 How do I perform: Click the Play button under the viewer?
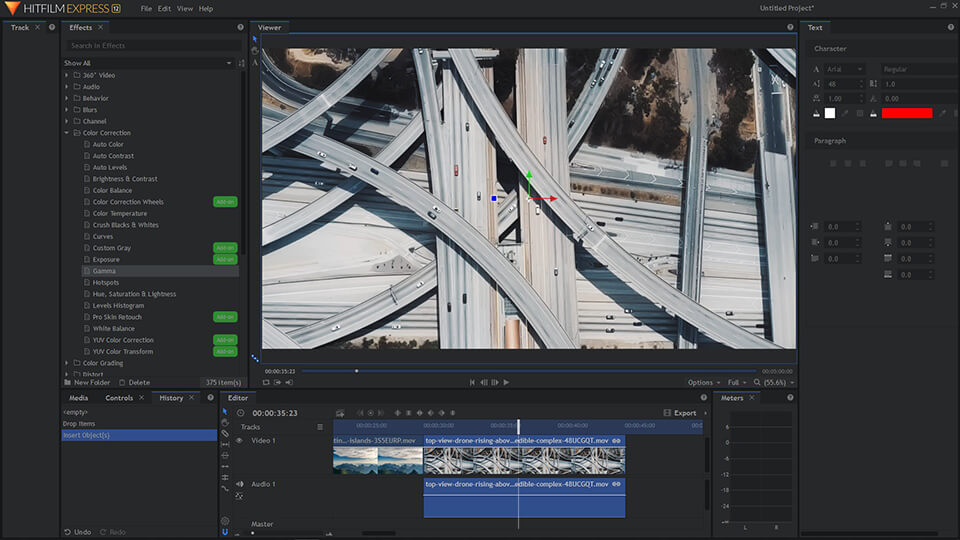coord(506,382)
